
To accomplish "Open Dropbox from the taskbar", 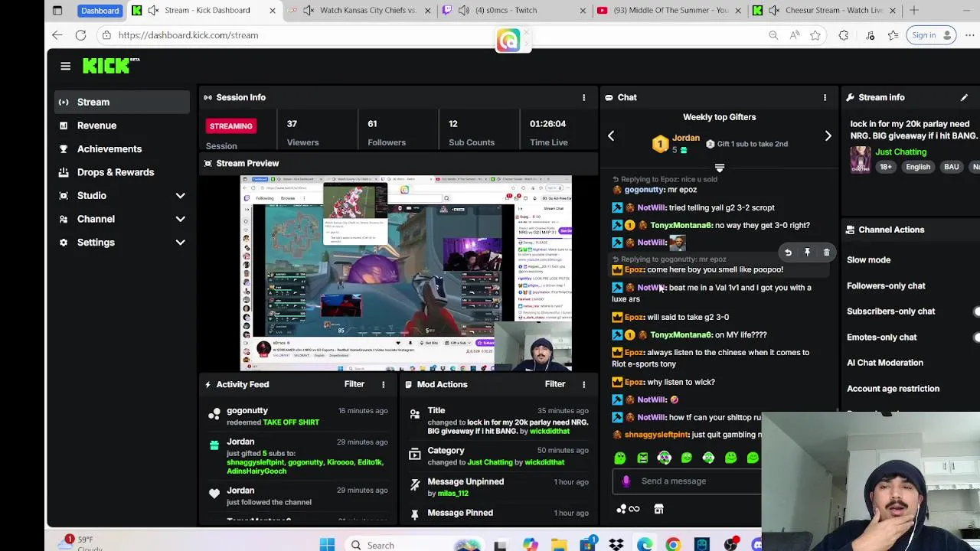I will [616, 545].
